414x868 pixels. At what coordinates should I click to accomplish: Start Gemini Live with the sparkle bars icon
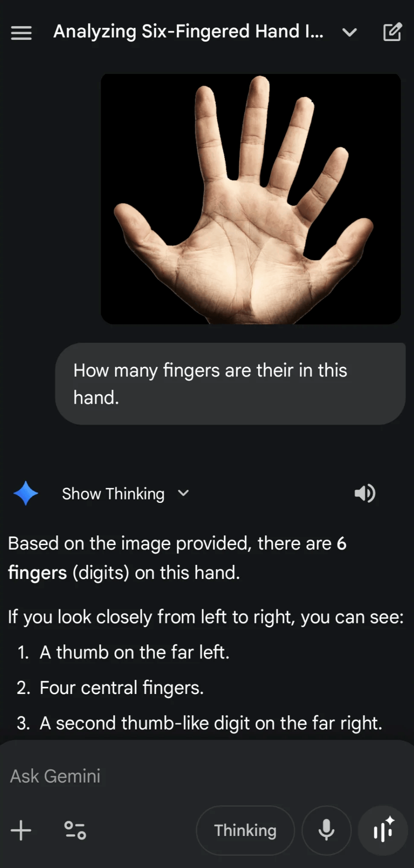click(383, 830)
